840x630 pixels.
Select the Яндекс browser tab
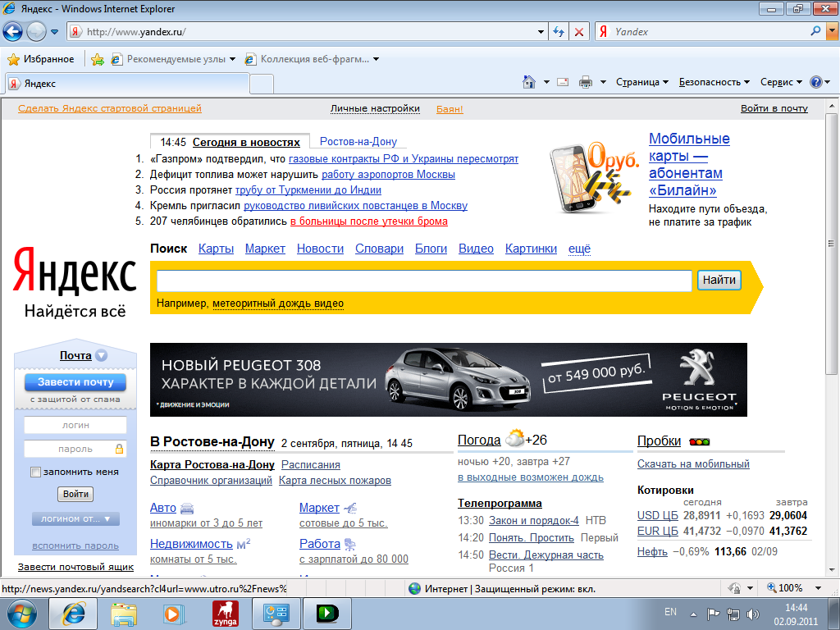(x=127, y=84)
